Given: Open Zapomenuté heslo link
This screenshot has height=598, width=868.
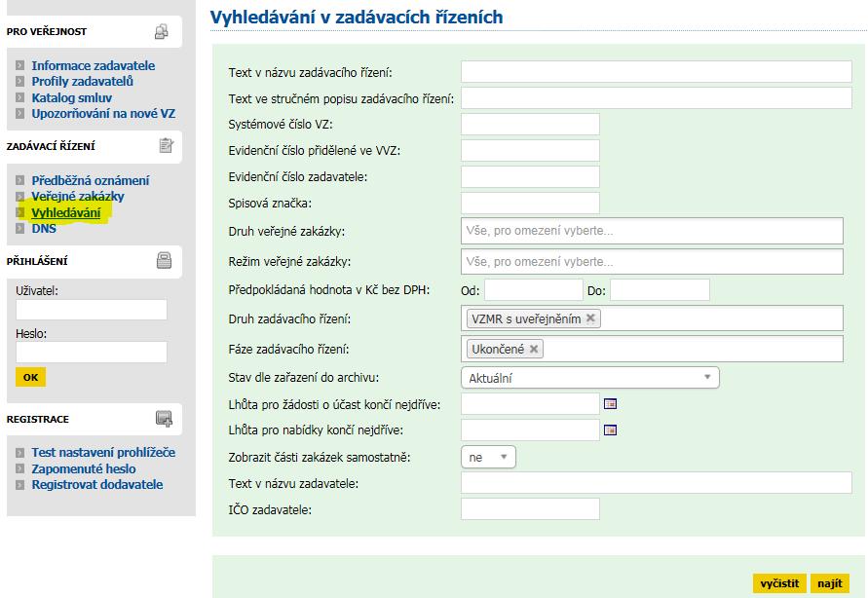Looking at the screenshot, I should (83, 468).
